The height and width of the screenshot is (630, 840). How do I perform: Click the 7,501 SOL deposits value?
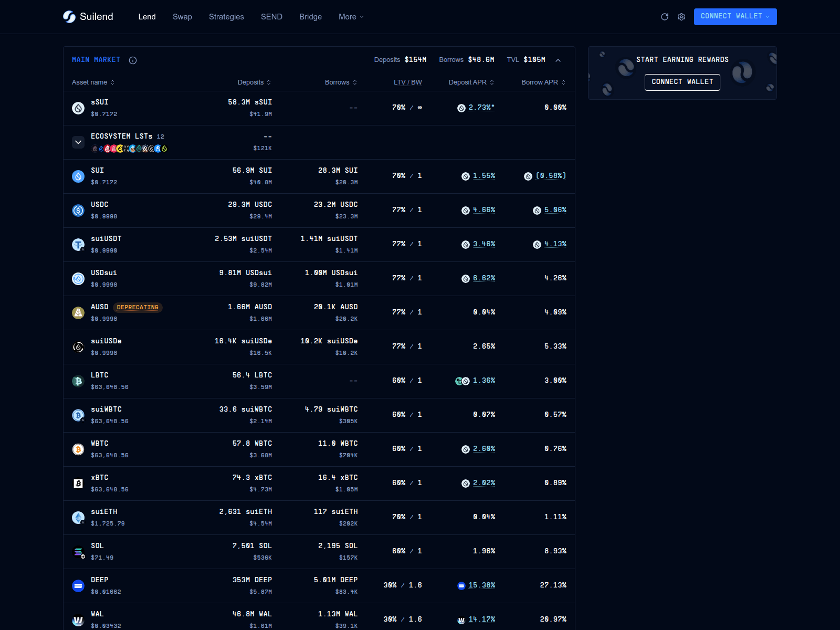point(252,546)
